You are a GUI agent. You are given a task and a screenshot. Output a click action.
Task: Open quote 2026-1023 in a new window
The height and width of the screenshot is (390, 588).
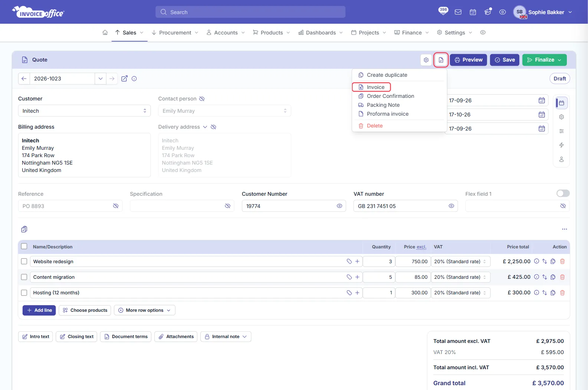click(x=125, y=79)
